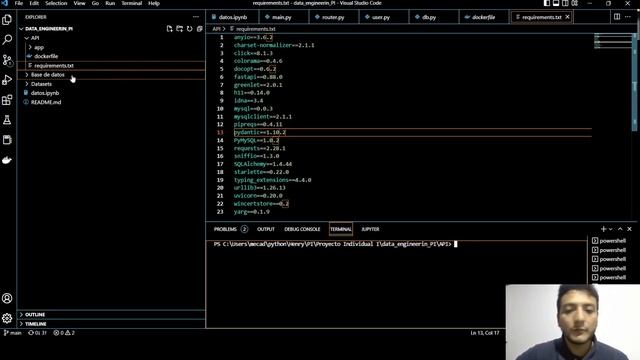Show the JUPYTER panel tab
This screenshot has height=360, width=640.
tap(370, 229)
